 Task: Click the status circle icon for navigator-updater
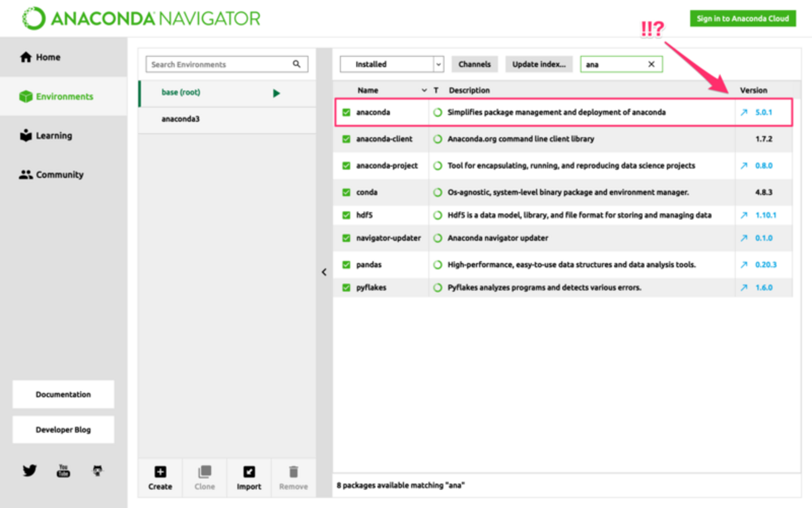click(x=438, y=238)
